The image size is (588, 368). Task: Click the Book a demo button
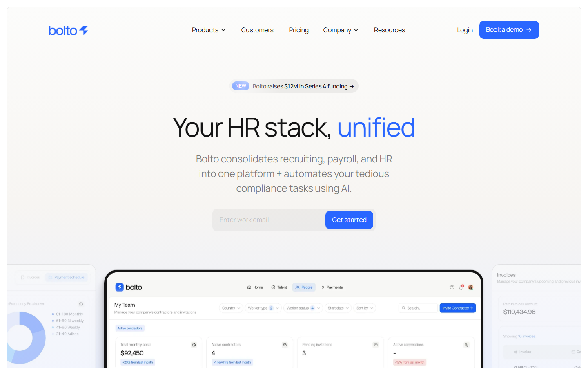(x=509, y=30)
